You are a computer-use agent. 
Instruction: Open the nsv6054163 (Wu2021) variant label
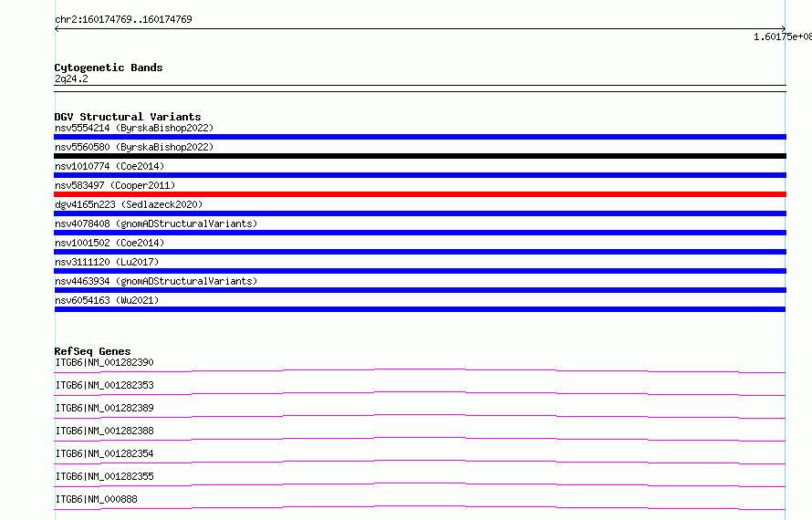pyautogui.click(x=107, y=300)
